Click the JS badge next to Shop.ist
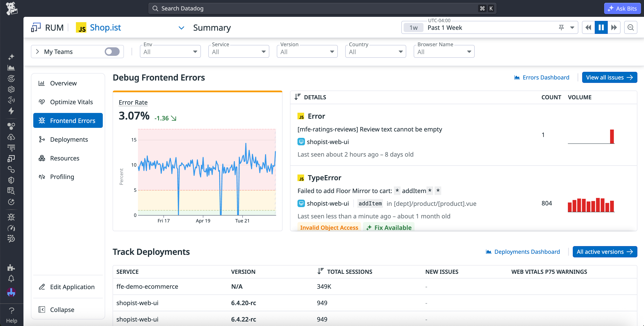Screen dimensions: 644x326 click(81, 27)
